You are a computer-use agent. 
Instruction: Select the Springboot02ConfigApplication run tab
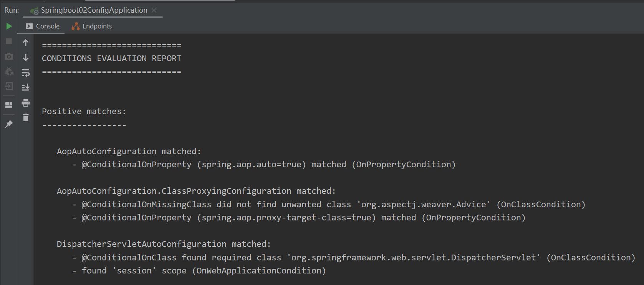point(94,10)
